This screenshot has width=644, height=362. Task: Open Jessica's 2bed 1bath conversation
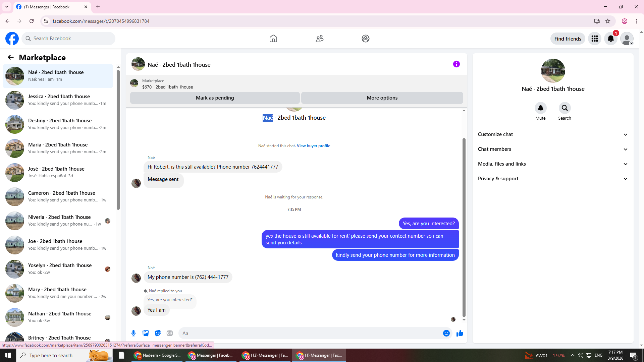[x=59, y=100]
